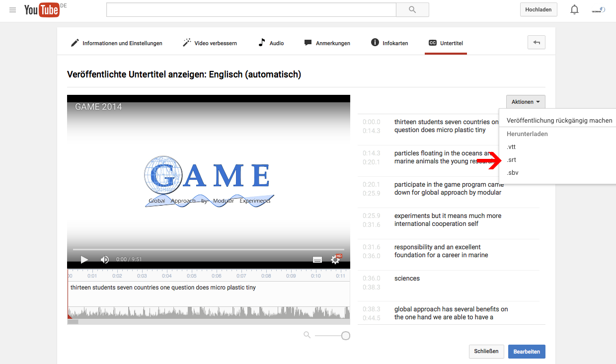
Task: Click the search magnifier button
Action: click(412, 9)
